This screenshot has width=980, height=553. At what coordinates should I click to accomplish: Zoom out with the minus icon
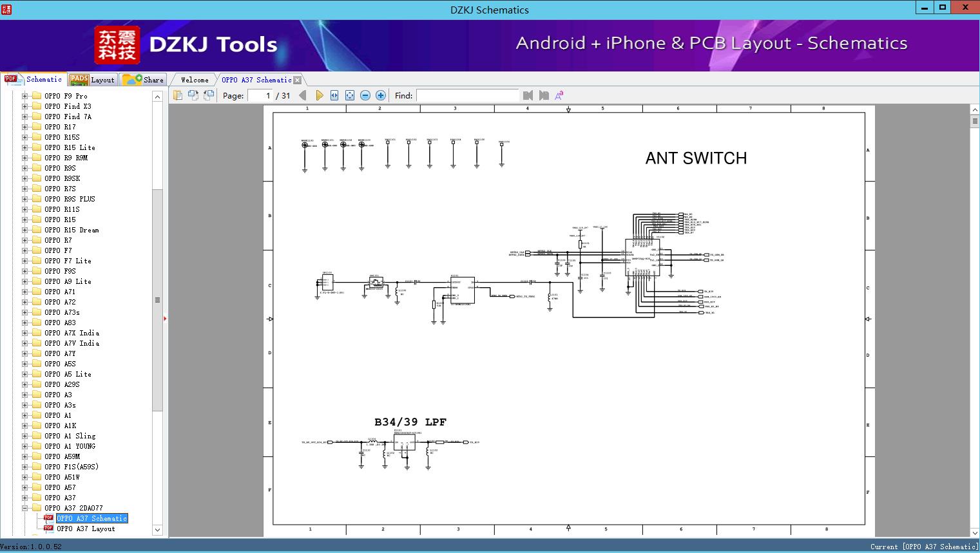[x=365, y=95]
